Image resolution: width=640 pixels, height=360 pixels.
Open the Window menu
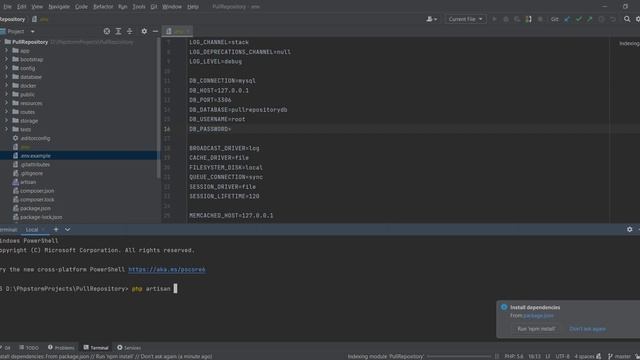(172, 7)
